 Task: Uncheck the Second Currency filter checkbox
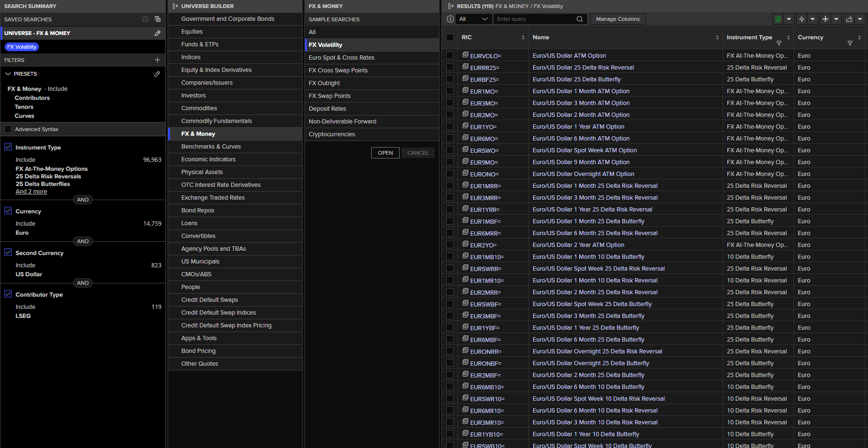pyautogui.click(x=8, y=253)
